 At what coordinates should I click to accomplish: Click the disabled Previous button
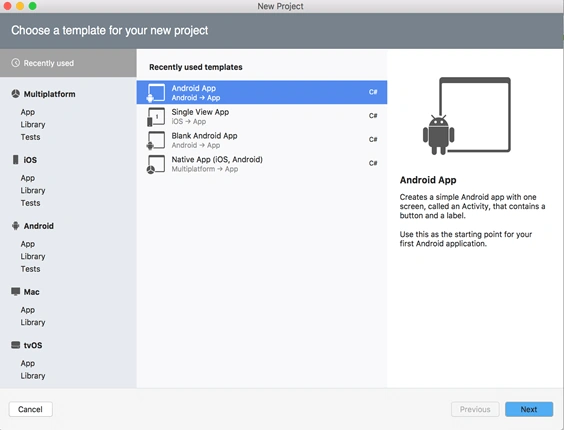point(475,409)
